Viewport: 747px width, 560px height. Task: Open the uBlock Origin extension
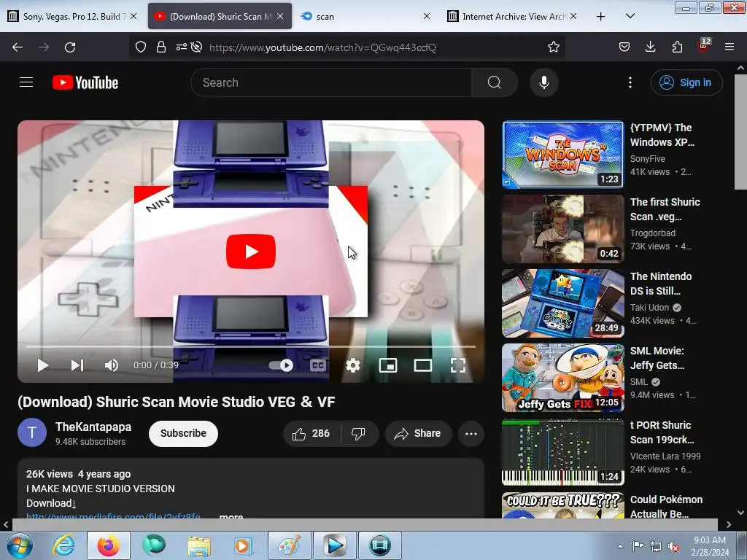pos(704,46)
